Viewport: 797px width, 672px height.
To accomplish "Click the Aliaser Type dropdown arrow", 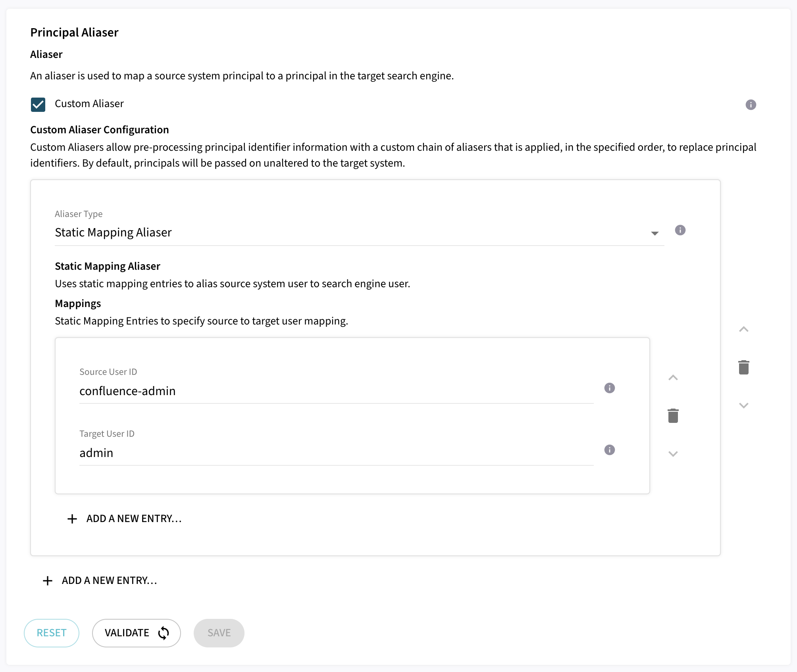I will [x=655, y=233].
